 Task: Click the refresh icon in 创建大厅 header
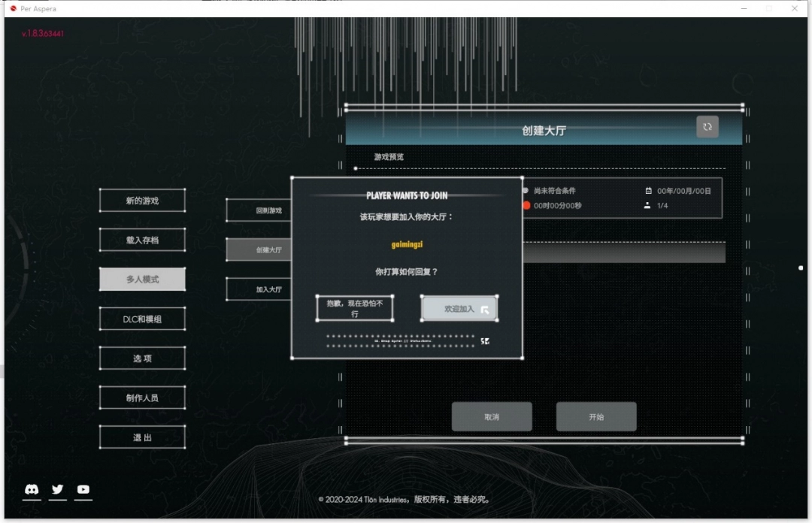click(x=707, y=127)
